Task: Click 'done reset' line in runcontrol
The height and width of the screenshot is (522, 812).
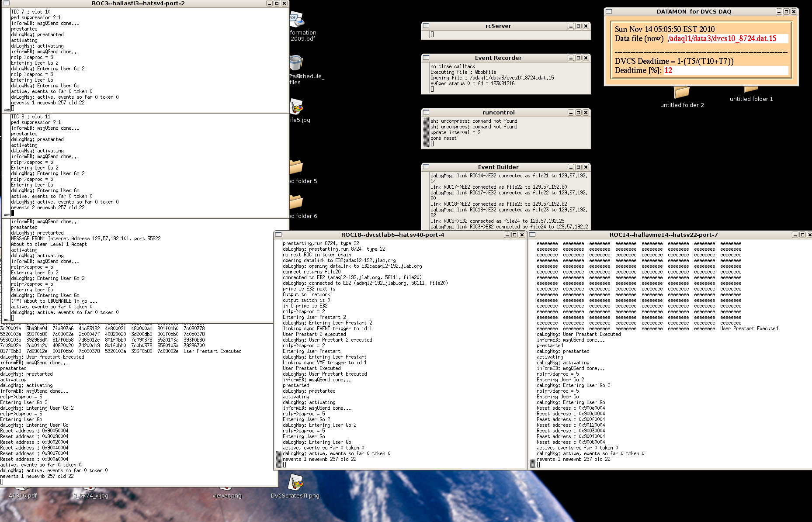Action: coord(444,138)
